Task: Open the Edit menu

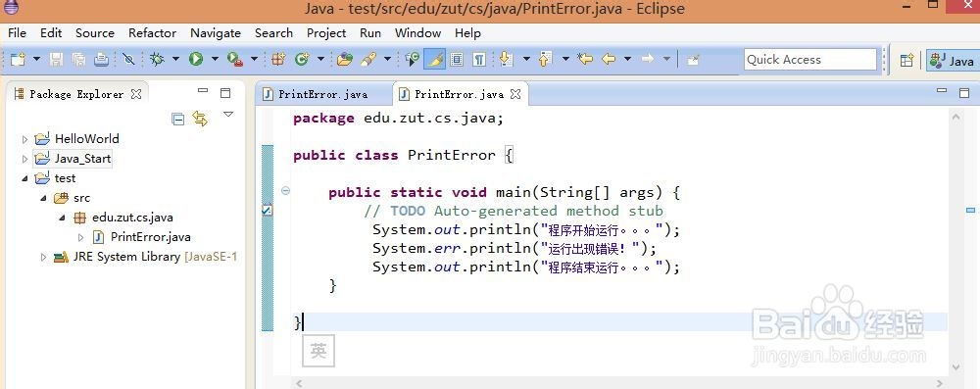Action: (x=51, y=33)
